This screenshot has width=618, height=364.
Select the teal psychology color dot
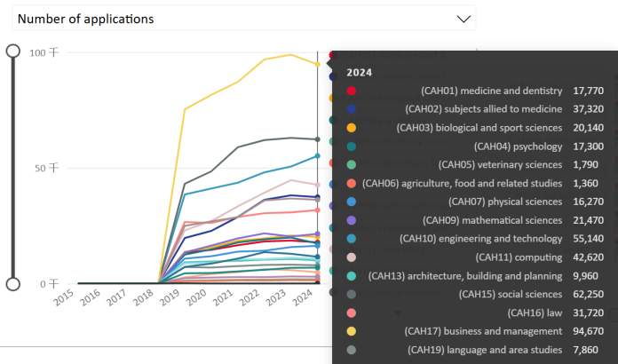[x=353, y=146]
